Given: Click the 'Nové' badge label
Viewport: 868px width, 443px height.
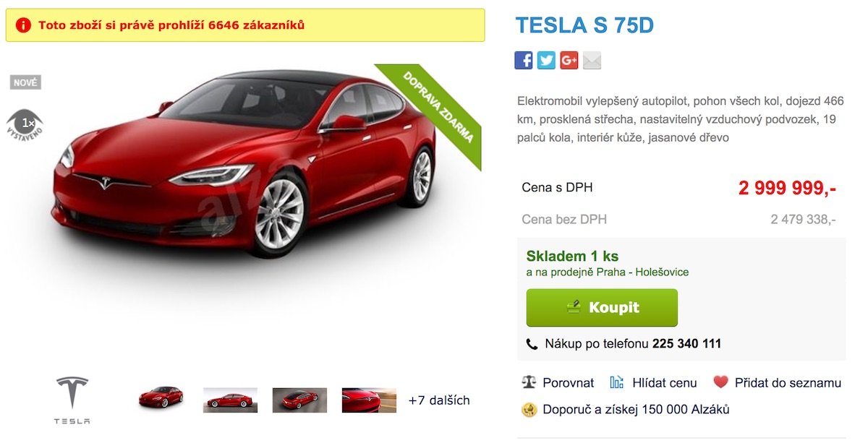Looking at the screenshot, I should (25, 82).
